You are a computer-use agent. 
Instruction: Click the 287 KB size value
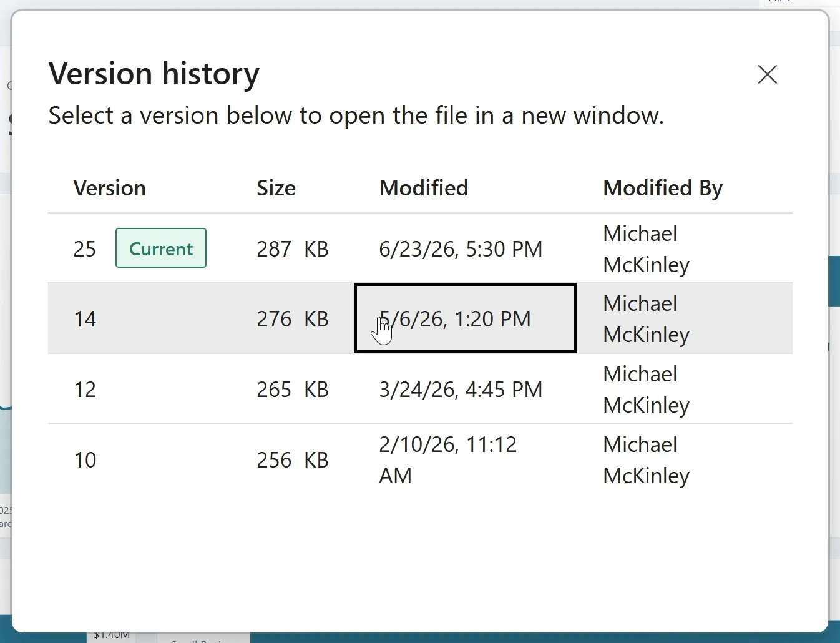click(x=293, y=249)
